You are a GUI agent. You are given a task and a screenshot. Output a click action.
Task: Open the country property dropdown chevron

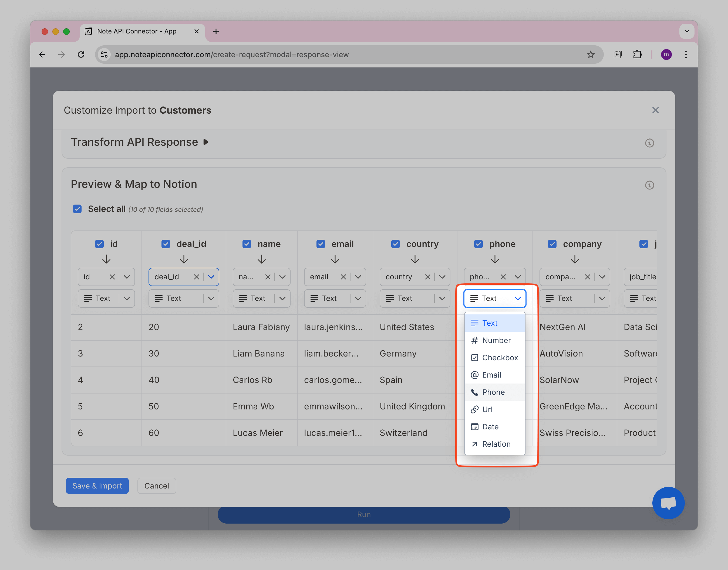442,277
